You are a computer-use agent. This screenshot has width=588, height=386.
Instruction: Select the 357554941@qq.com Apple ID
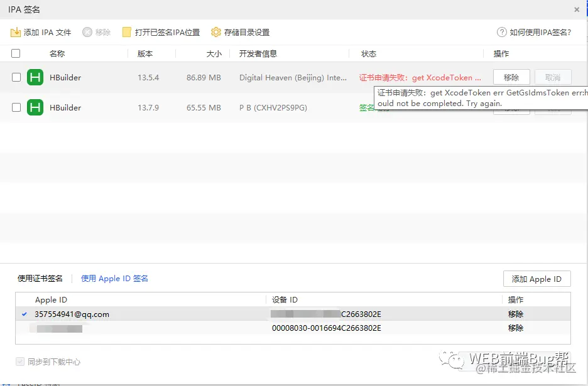72,314
